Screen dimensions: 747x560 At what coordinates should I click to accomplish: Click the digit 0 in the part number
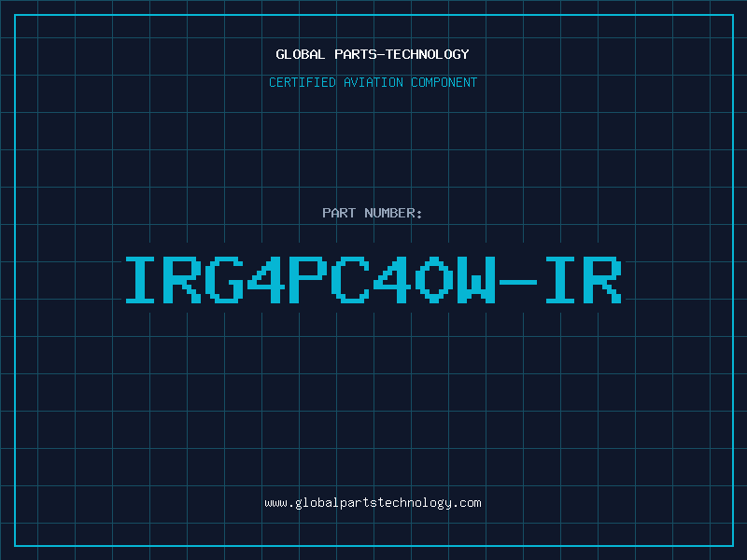[x=434, y=280]
